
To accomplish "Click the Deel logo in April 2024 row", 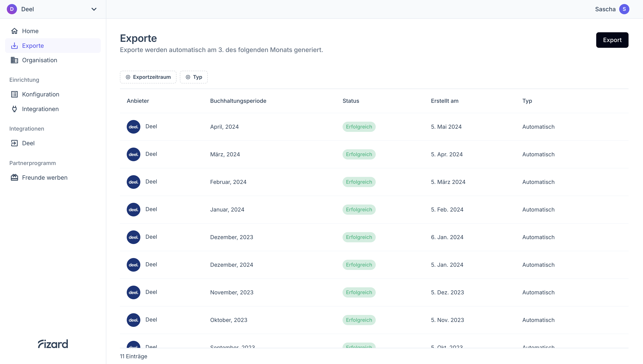I will coord(133,127).
